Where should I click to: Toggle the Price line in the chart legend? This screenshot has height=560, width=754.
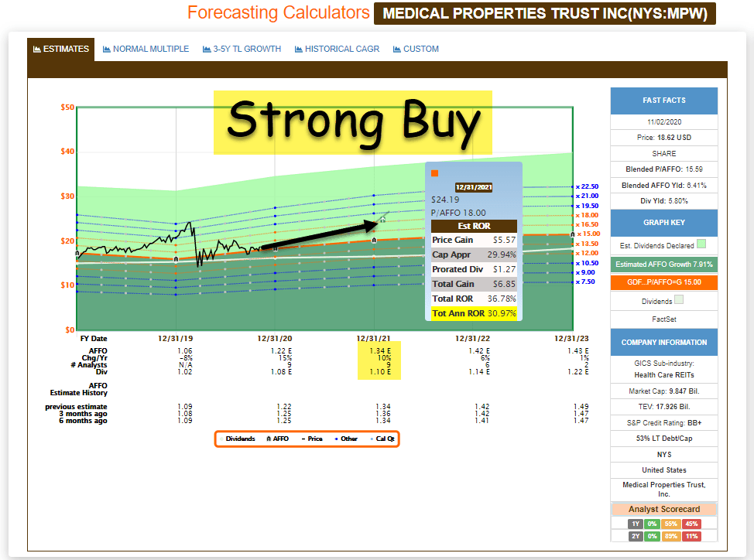(x=312, y=439)
